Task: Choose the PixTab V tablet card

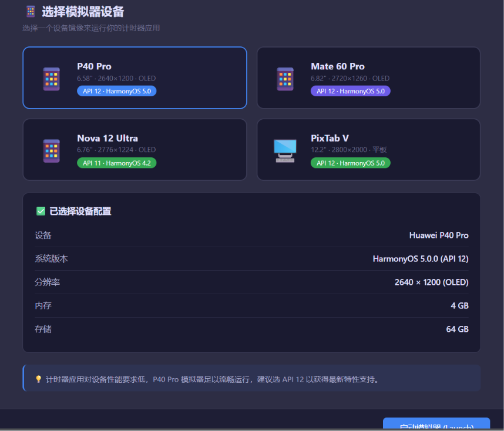Action: (368, 150)
